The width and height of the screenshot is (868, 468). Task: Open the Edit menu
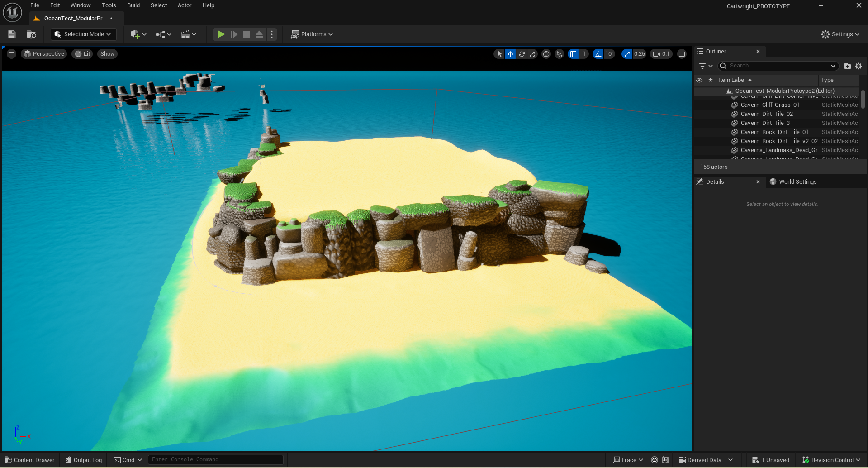[x=55, y=5]
